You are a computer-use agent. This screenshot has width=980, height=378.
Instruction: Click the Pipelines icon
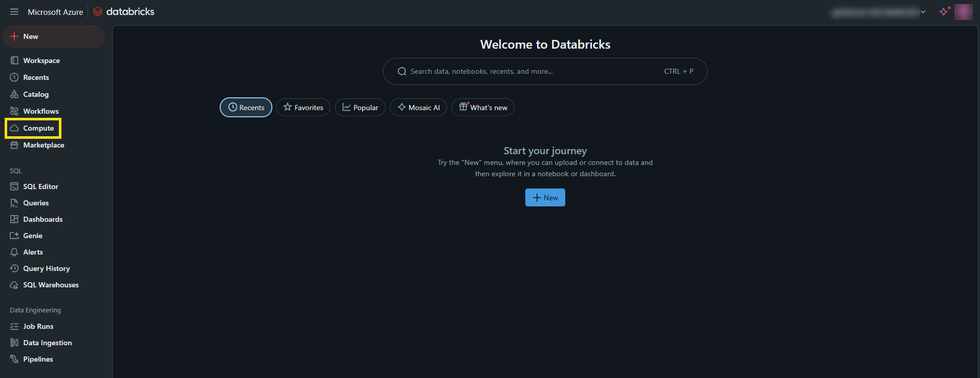14,359
